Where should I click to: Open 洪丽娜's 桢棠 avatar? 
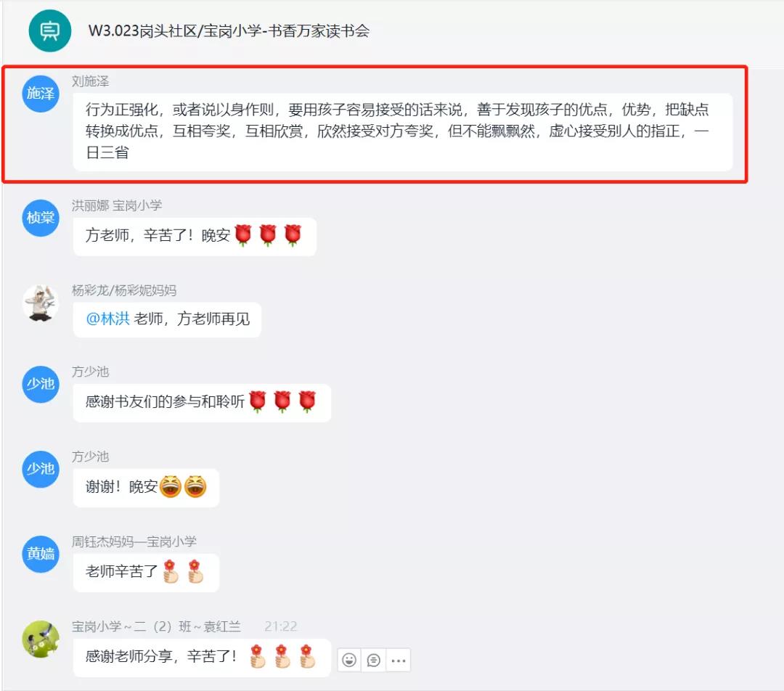tap(41, 218)
